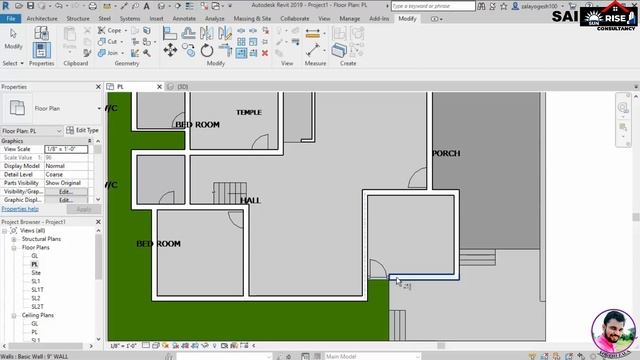Image resolution: width=640 pixels, height=360 pixels.
Task: Click the Save icon in quick access toolbar
Action: point(31,6)
